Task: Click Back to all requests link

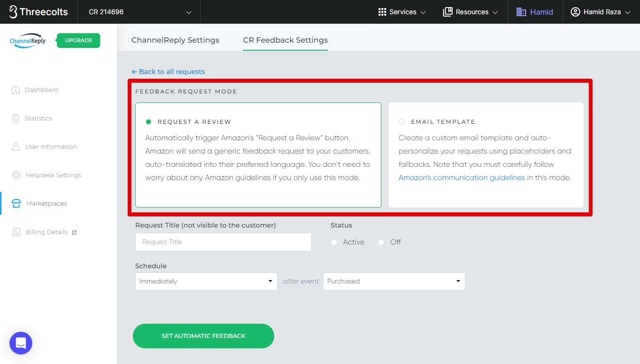Action: click(168, 72)
